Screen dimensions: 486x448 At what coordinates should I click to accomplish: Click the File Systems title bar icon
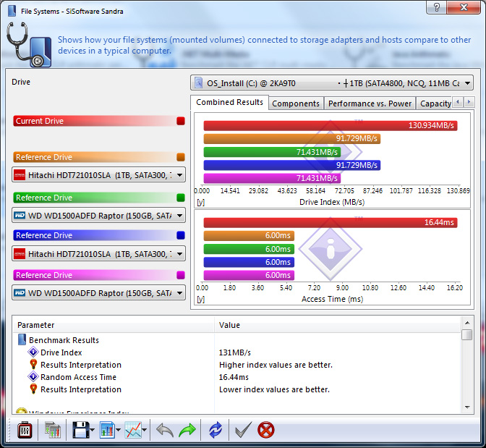point(12,11)
